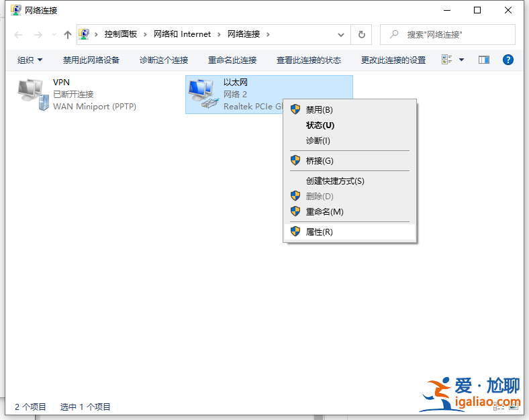Click the 搜索"网络连接" search box

point(447,34)
